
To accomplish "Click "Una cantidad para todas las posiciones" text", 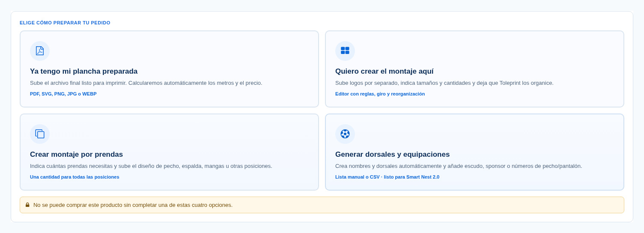I will [x=75, y=177].
